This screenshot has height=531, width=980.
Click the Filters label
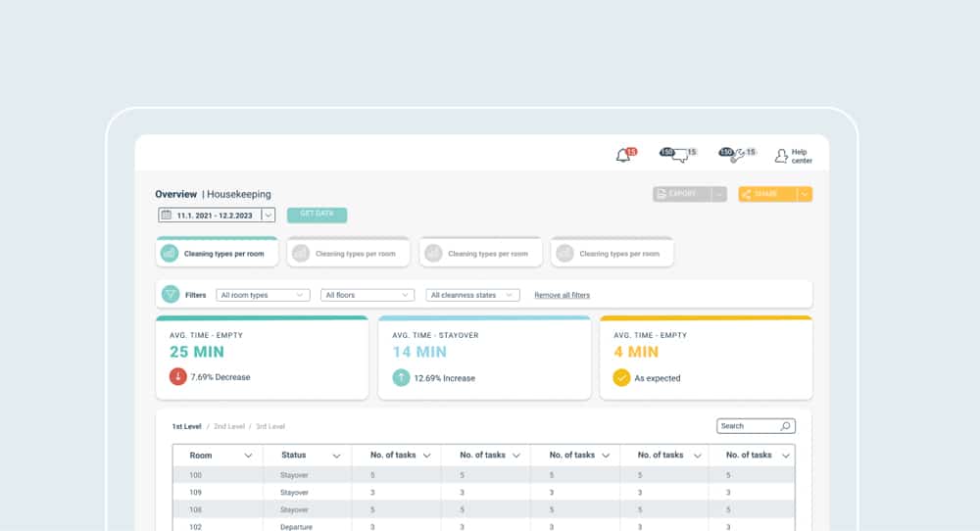click(196, 295)
